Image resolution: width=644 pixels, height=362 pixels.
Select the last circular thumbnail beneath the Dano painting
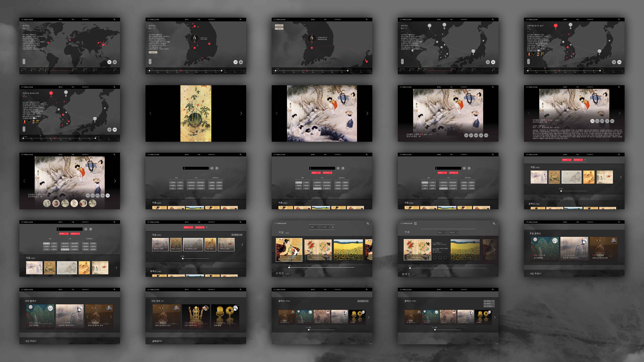tap(92, 203)
